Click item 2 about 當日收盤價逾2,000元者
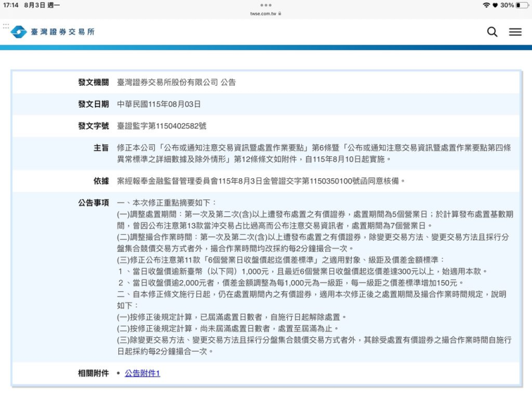The image size is (532, 399). pos(291,283)
